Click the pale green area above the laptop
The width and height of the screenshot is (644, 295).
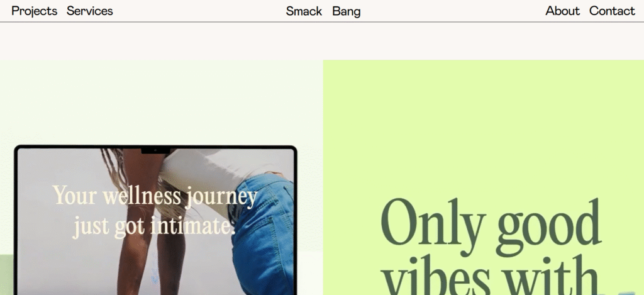[162, 102]
